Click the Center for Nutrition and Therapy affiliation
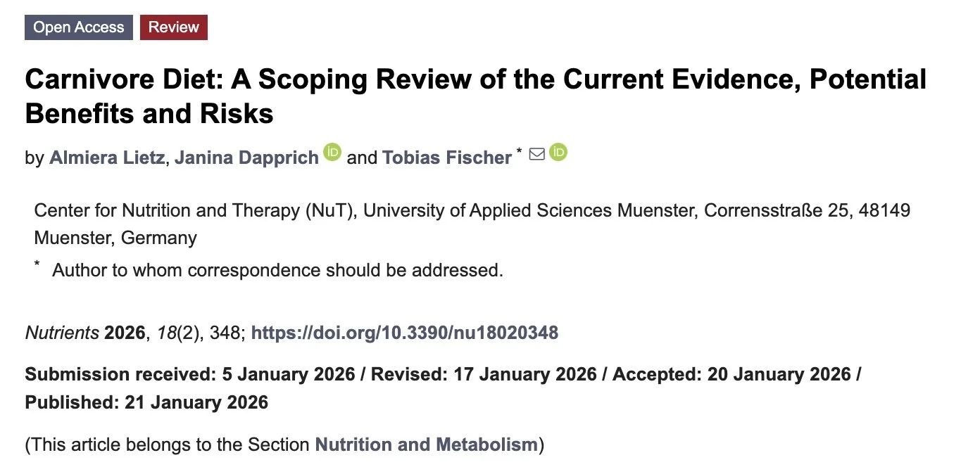The height and width of the screenshot is (467, 980). 472,224
